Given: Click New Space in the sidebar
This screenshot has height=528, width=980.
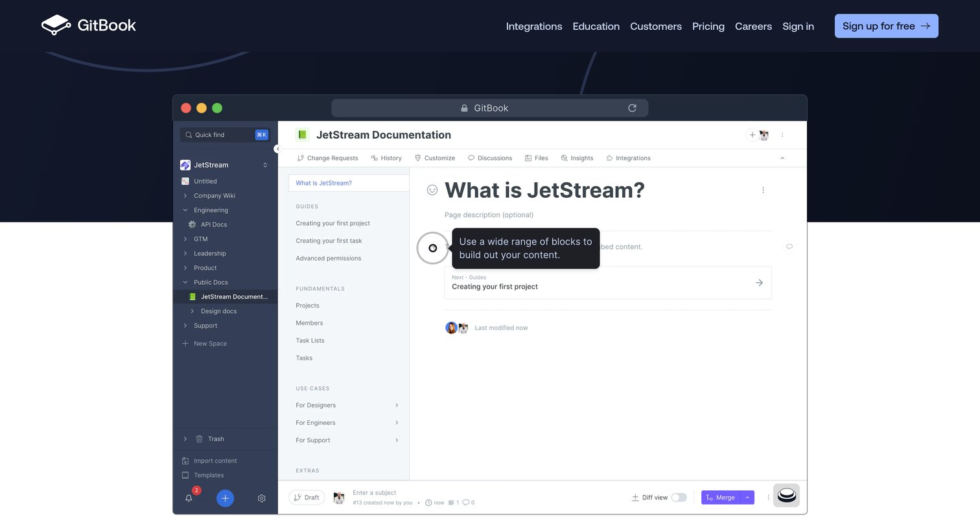Looking at the screenshot, I should tap(205, 344).
